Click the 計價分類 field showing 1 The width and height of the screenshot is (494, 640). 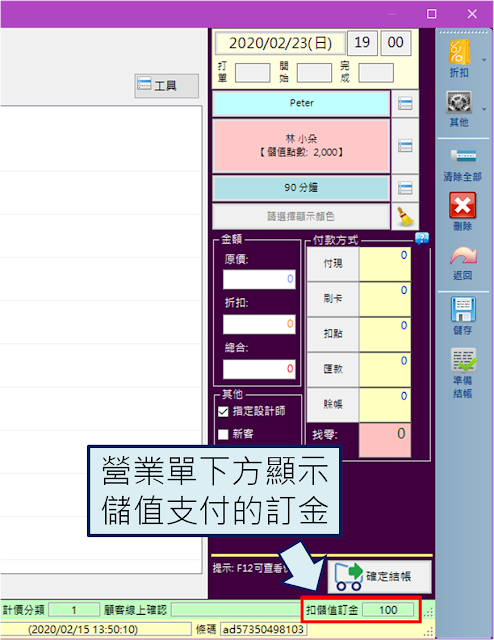tap(74, 610)
